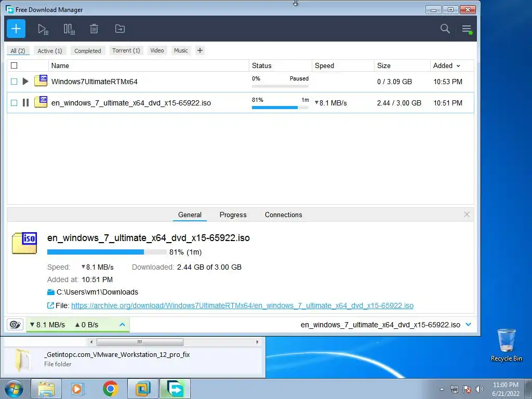Click download speed 8.1 MB/s in status bar
Image resolution: width=532 pixels, height=399 pixels.
(47, 325)
